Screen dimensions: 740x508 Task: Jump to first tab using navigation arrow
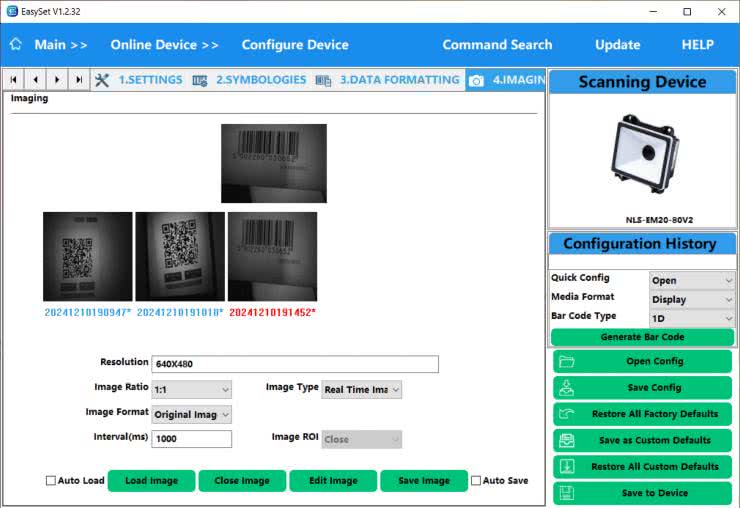click(14, 80)
